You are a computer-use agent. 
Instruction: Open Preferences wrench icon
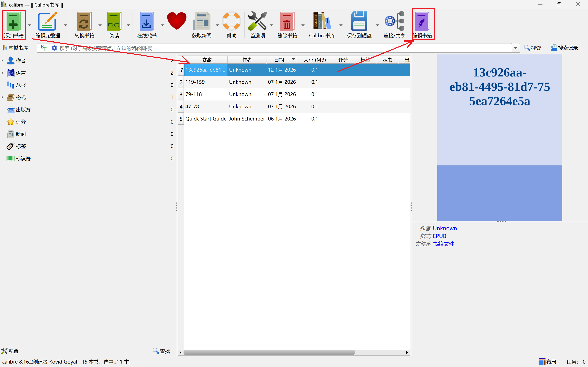click(x=257, y=22)
